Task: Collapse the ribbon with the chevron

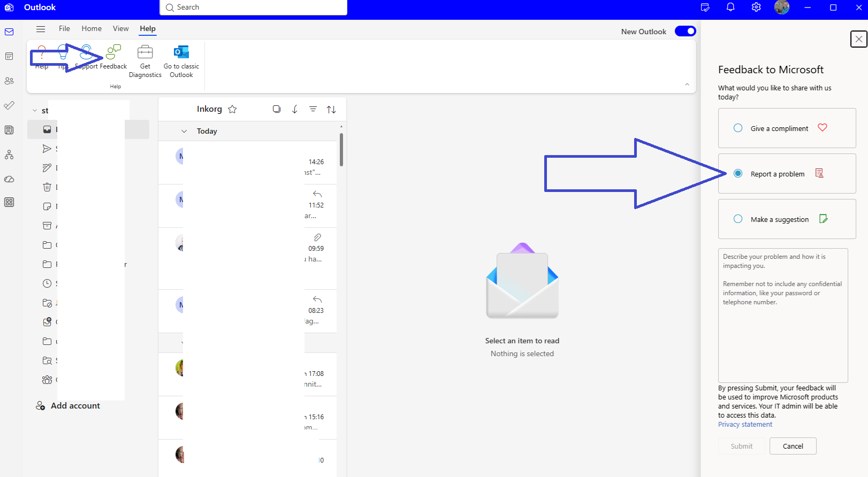Action: point(687,84)
